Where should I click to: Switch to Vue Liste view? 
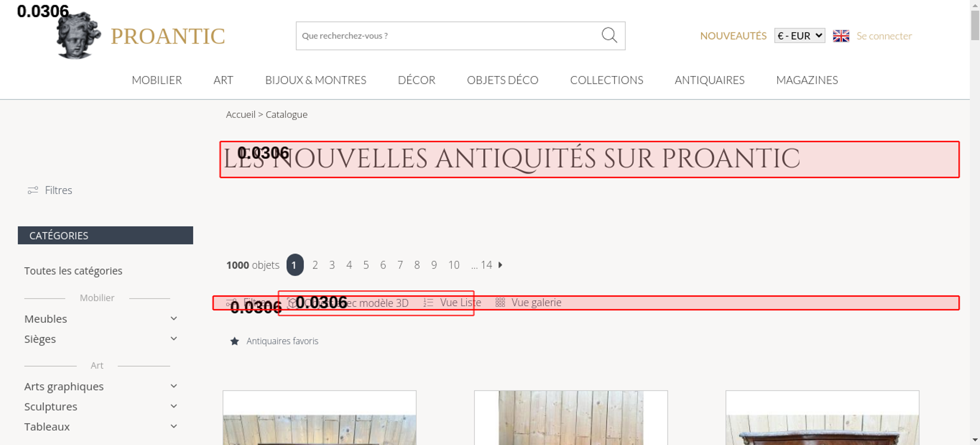tap(452, 303)
